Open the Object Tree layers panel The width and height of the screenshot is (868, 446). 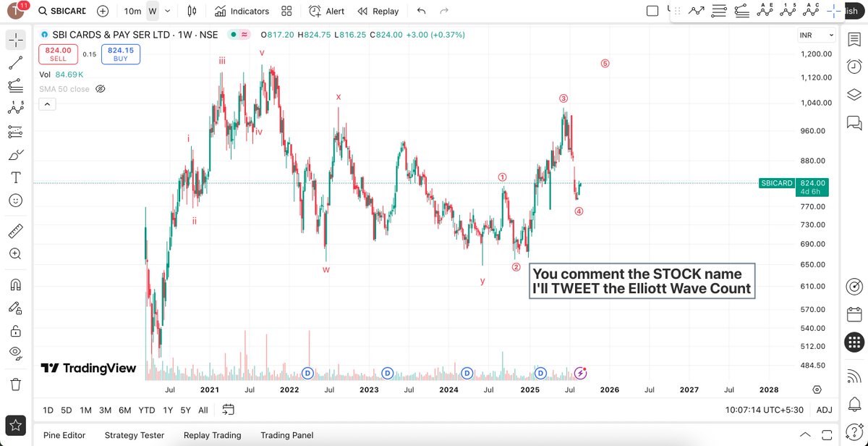coord(853,95)
